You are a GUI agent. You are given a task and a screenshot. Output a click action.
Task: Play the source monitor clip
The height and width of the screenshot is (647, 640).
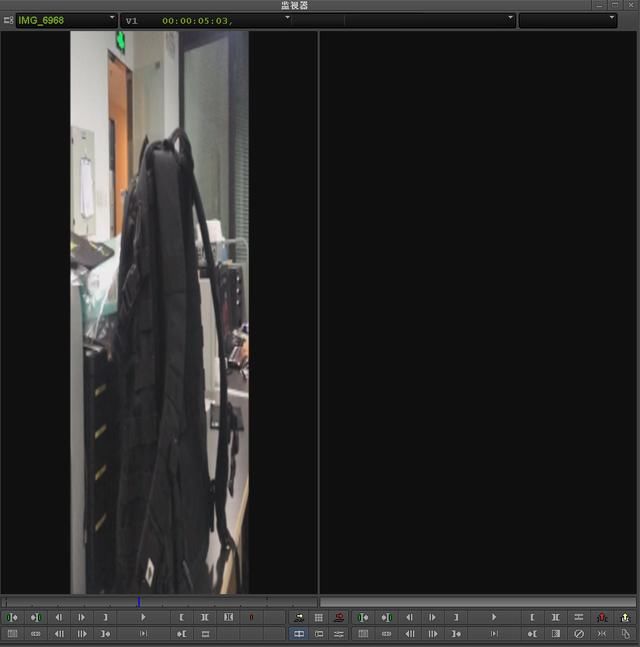pos(143,618)
